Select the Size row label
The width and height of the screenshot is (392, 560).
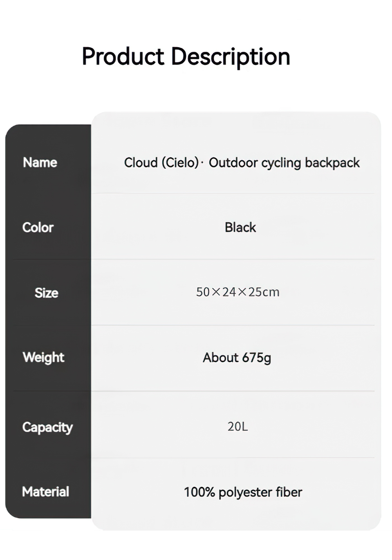[x=46, y=293]
